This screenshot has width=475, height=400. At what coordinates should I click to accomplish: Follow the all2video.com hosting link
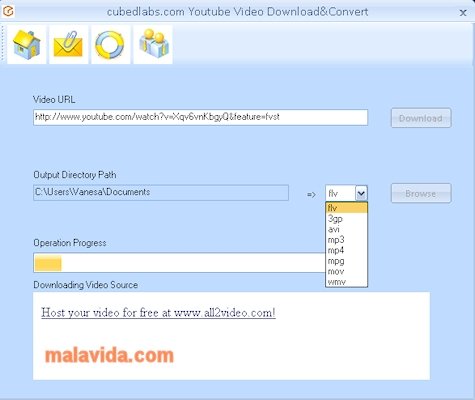158,313
